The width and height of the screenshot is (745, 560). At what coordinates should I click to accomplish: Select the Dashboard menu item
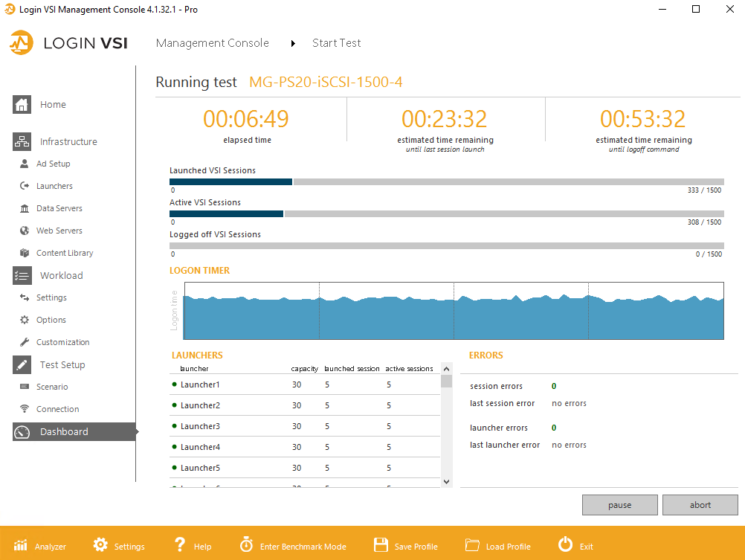(74, 431)
